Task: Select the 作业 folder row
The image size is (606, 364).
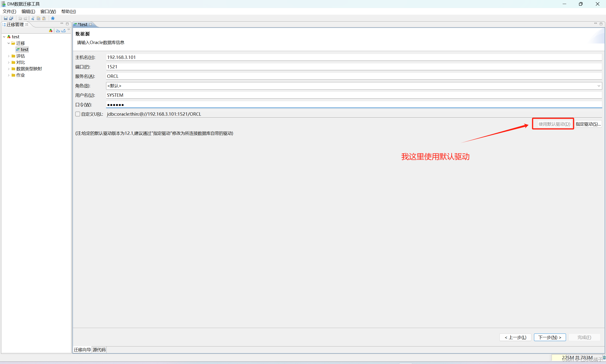Action: (18, 75)
